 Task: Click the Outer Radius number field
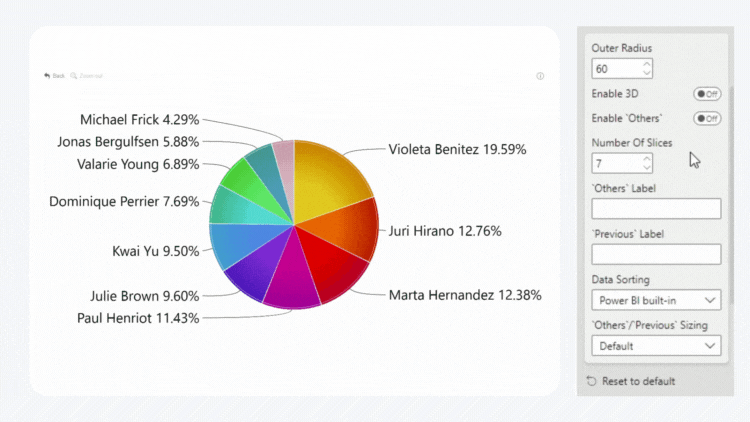point(616,69)
